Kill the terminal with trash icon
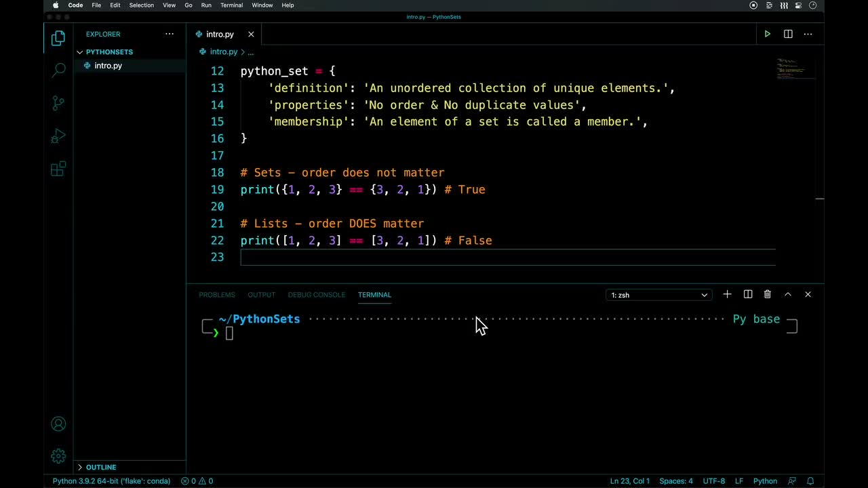 pyautogui.click(x=768, y=294)
